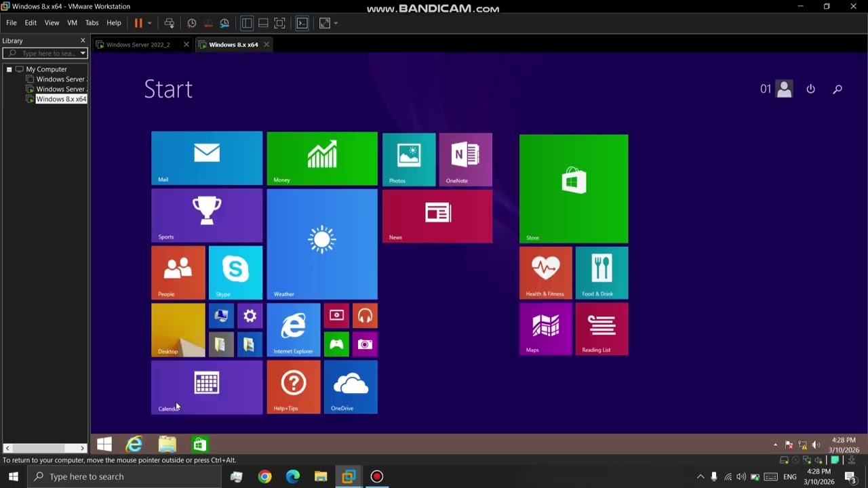Select Windows 8.x x64 in Library tree

61,99
